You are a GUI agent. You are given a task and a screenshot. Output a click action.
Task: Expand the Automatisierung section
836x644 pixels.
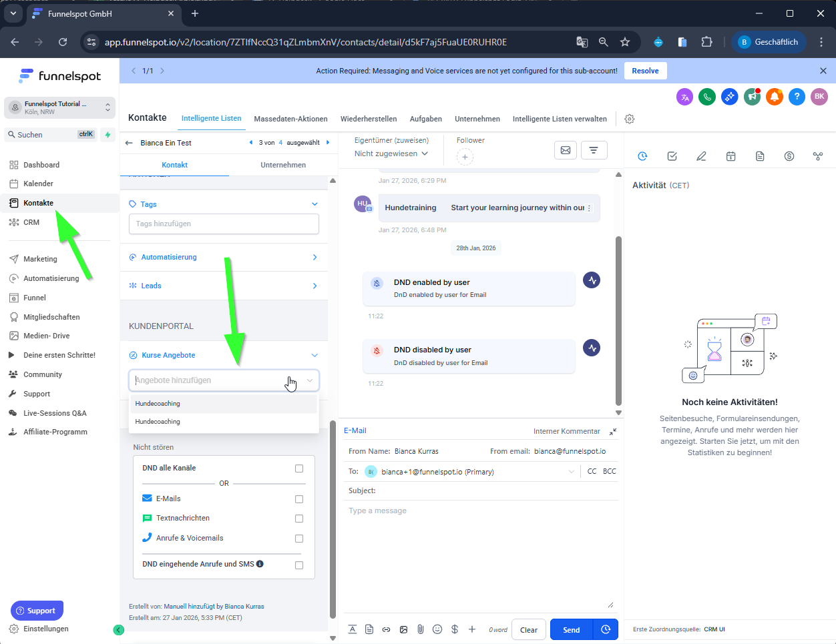point(315,258)
